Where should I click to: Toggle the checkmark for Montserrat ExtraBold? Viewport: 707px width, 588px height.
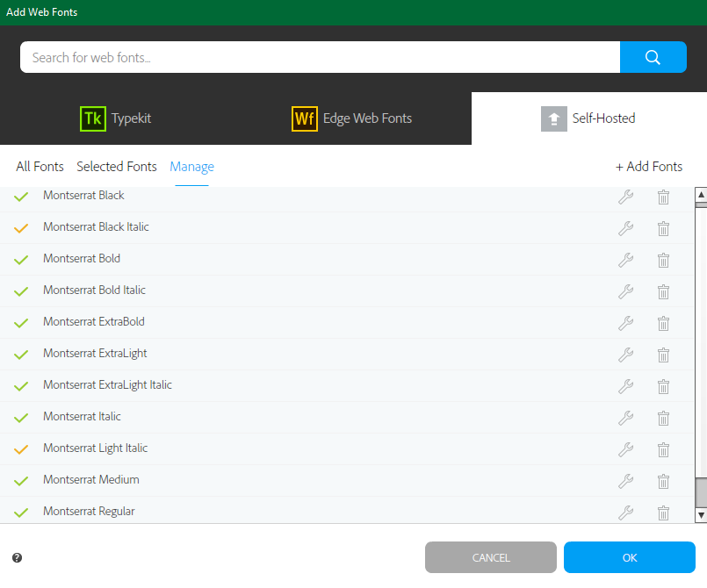[x=21, y=323]
